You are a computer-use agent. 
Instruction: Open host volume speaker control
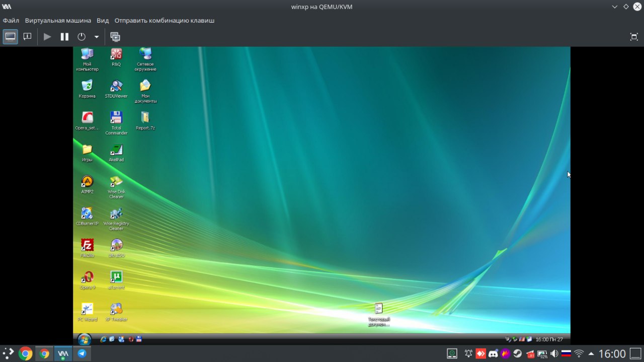554,354
